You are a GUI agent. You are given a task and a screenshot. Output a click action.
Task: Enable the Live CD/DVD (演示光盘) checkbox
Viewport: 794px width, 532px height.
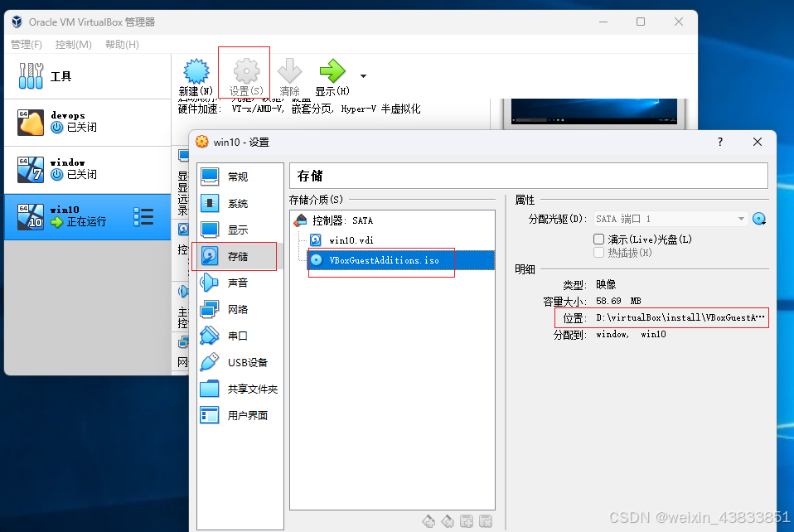coord(599,239)
